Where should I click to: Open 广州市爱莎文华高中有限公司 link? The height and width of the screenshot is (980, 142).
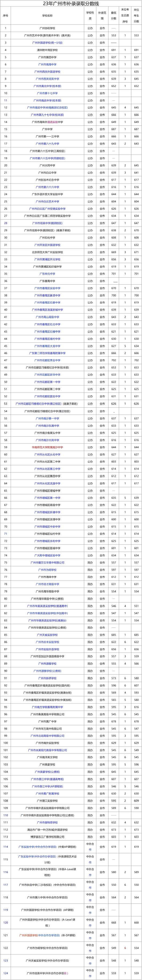click(47, 563)
